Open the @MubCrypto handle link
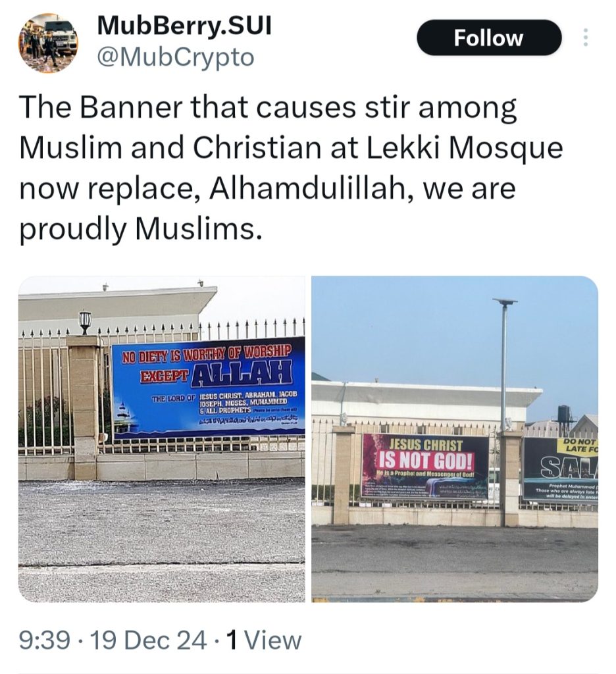Image resolution: width=616 pixels, height=674 pixels. coord(175,57)
